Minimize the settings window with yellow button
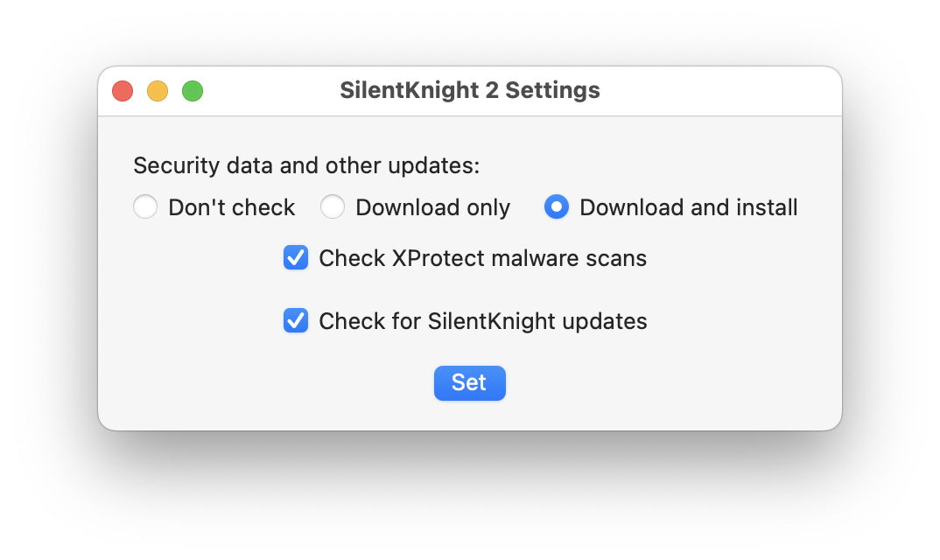The height and width of the screenshot is (560, 940). pos(158,91)
